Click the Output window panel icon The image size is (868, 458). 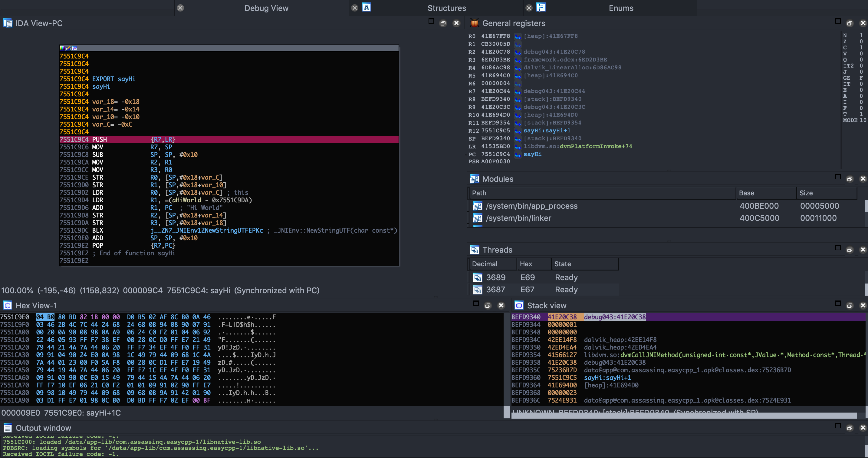pyautogui.click(x=7, y=428)
